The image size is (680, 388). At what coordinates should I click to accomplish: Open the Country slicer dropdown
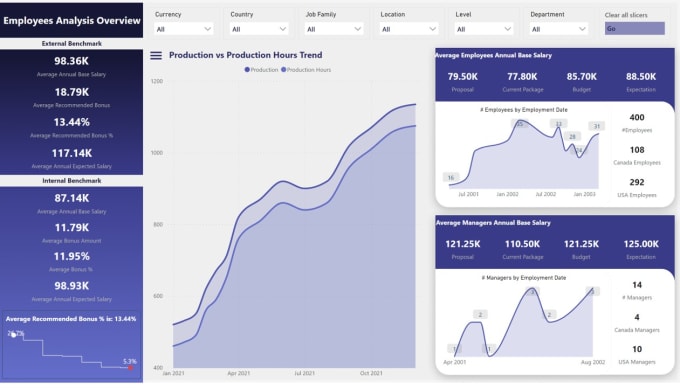(258, 29)
